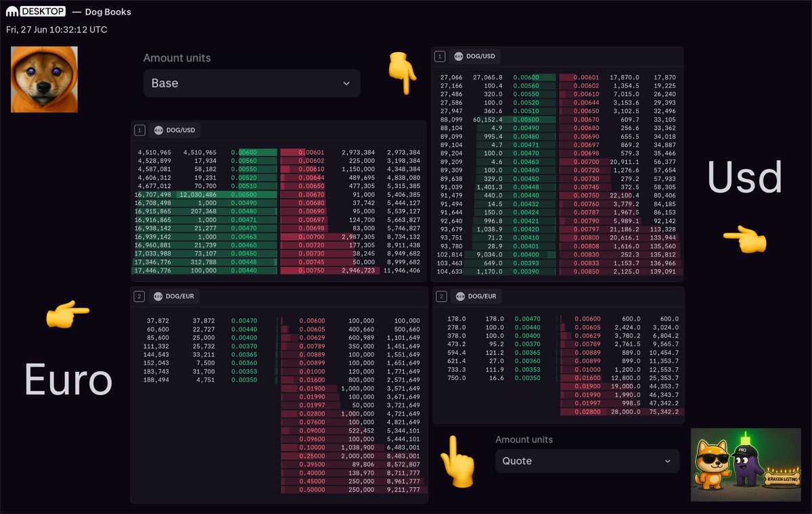
Task: Click the DOG coin icon above the 60,600 row
Action: (x=158, y=296)
